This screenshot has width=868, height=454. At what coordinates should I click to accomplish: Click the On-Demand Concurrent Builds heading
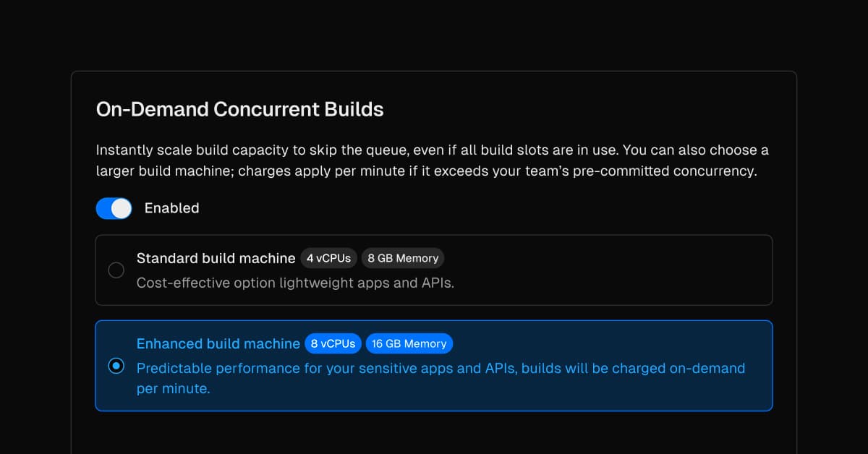[239, 110]
